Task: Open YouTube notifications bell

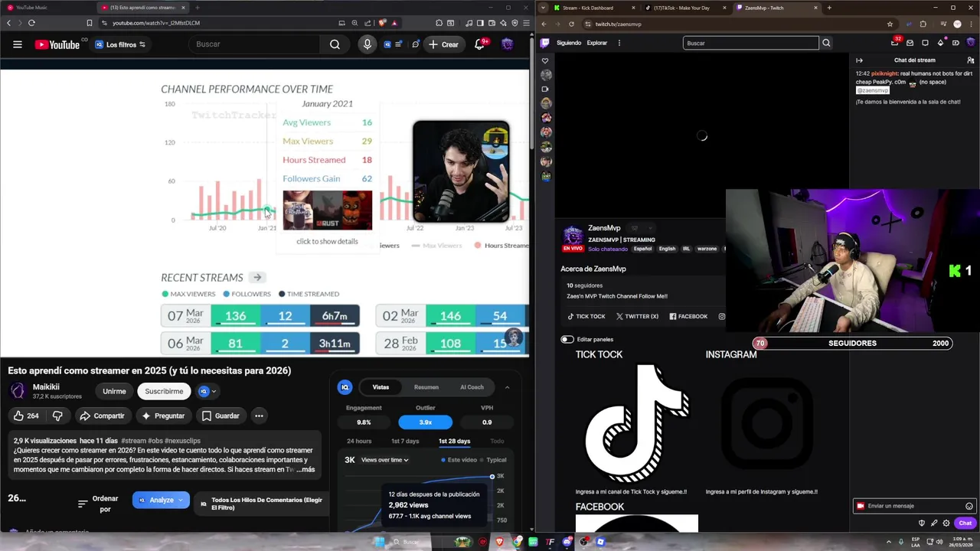Action: [480, 44]
